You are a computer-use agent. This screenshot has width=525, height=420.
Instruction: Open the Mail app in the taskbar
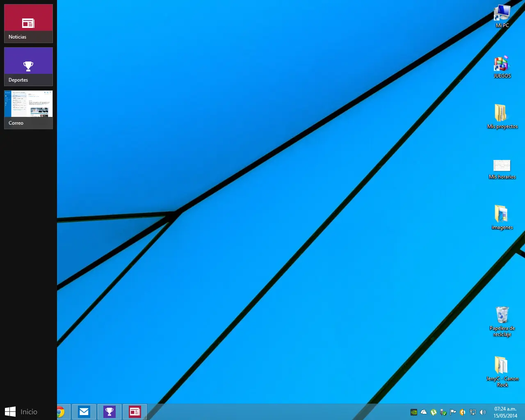[x=84, y=412]
